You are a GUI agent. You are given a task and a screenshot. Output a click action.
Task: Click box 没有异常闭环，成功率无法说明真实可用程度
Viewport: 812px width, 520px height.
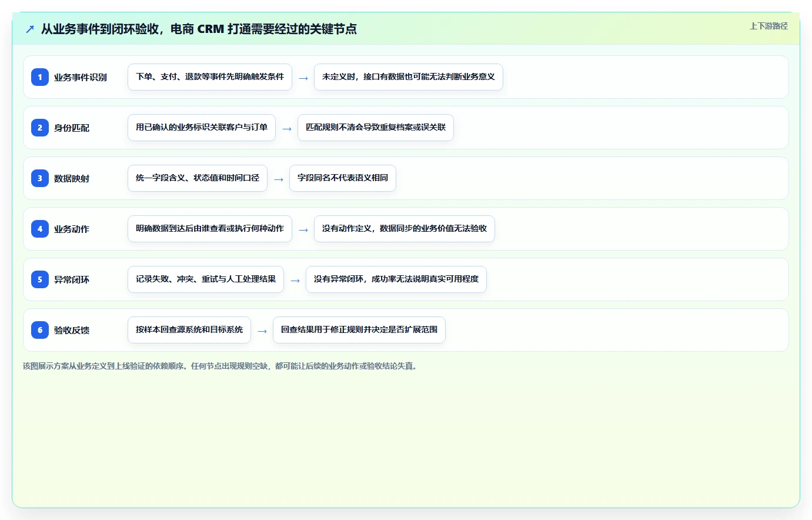click(x=396, y=279)
